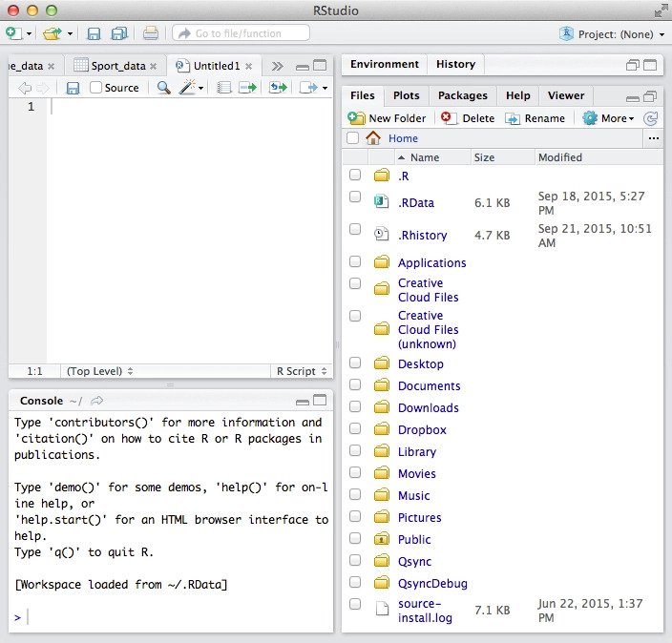The image size is (672, 643).
Task: Save the current document from the main toolbar
Action: click(x=94, y=33)
